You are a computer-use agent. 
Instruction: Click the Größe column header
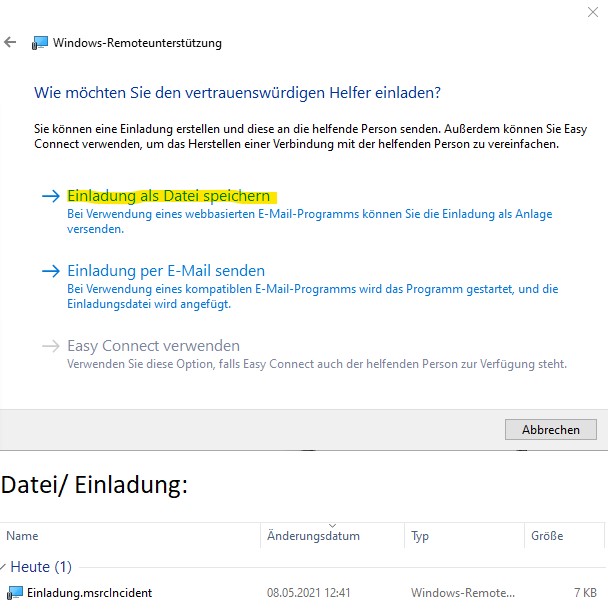coord(547,536)
